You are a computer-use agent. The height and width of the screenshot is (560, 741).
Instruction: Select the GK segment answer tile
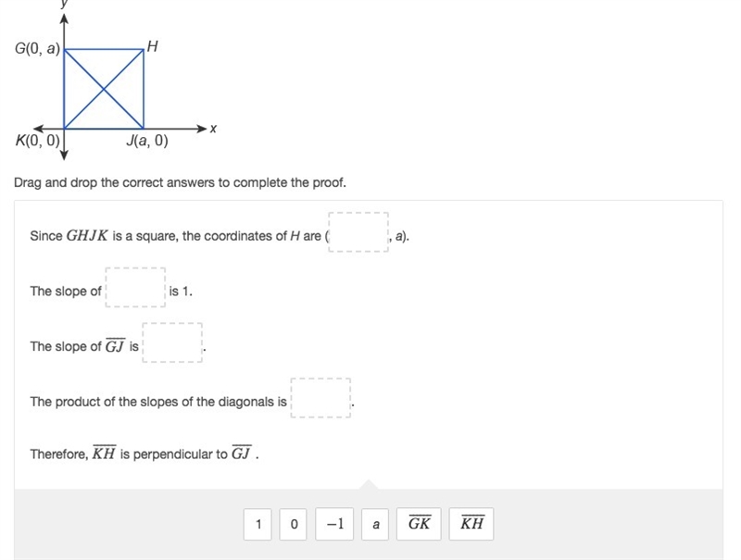(x=419, y=524)
